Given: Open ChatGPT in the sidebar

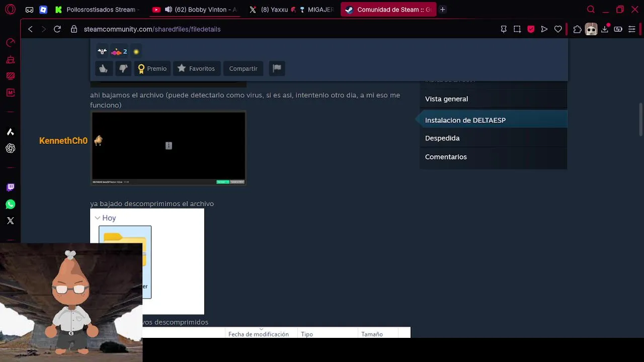Looking at the screenshot, I should 10,148.
